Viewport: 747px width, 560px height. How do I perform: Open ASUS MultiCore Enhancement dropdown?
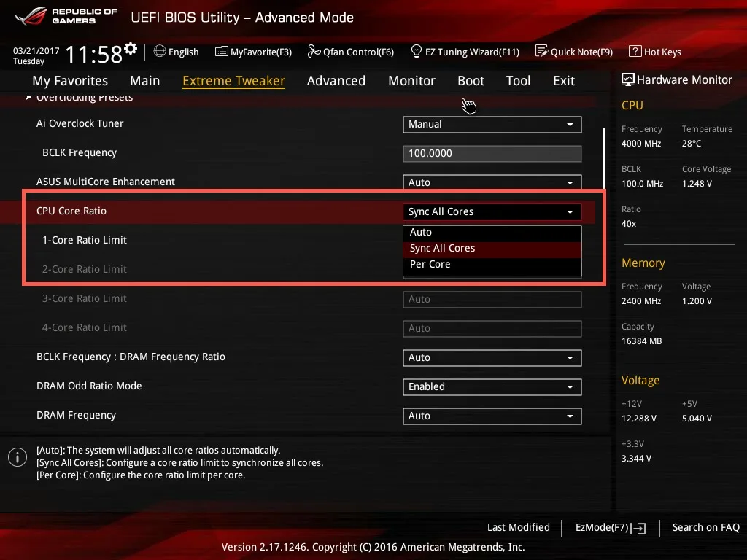pyautogui.click(x=492, y=182)
